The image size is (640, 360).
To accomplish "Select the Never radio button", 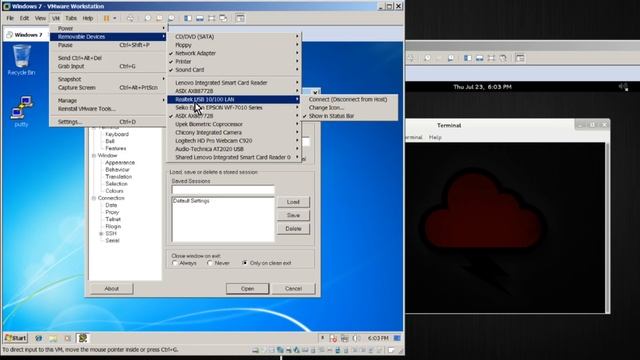I will tap(210, 263).
